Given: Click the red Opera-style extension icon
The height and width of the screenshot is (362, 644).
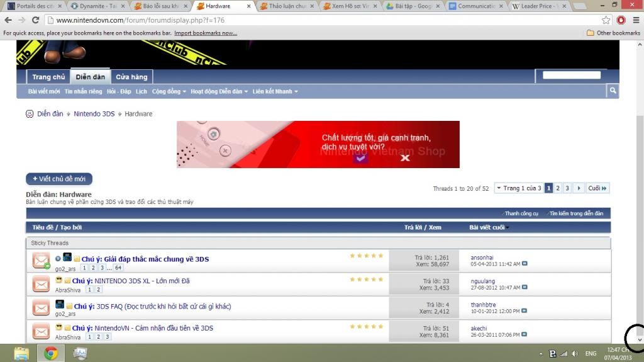Looking at the screenshot, I should pos(621,20).
